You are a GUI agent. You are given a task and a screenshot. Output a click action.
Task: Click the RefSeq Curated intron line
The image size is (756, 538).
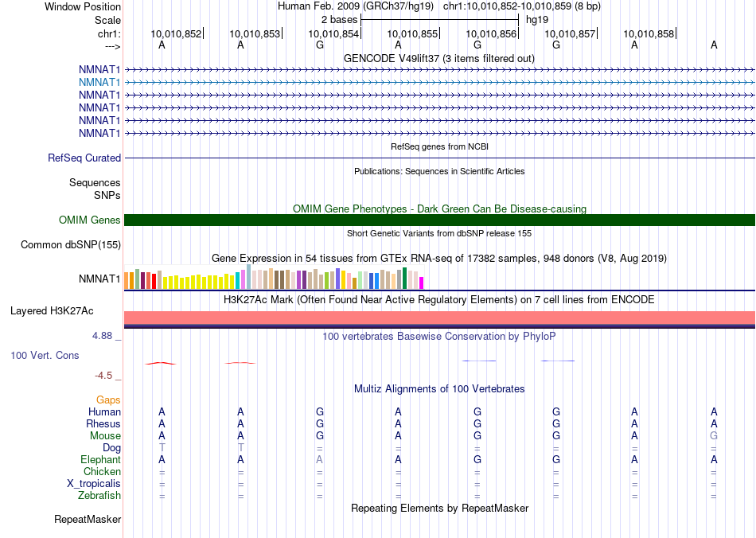(439, 158)
